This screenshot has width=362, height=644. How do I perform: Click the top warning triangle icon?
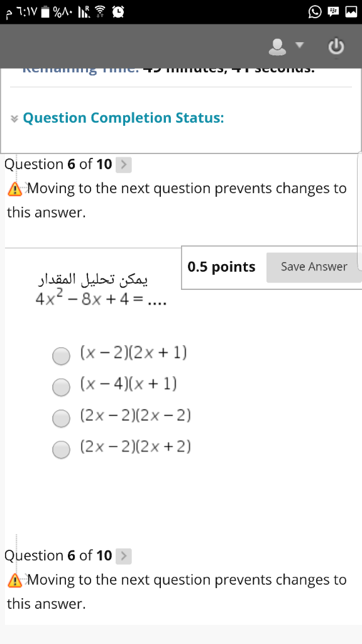pyautogui.click(x=14, y=189)
